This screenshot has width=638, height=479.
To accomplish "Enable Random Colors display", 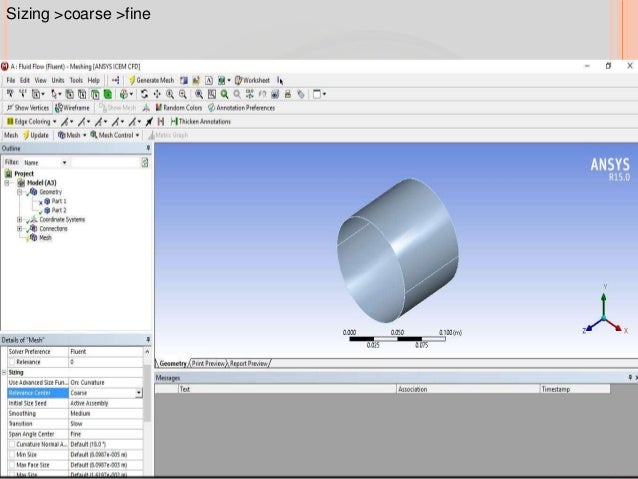I will [x=179, y=108].
